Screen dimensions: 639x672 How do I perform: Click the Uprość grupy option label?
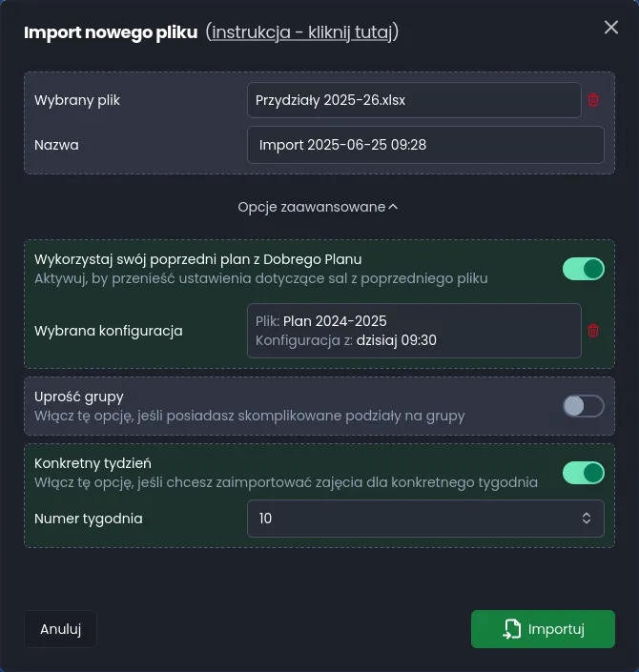[79, 397]
